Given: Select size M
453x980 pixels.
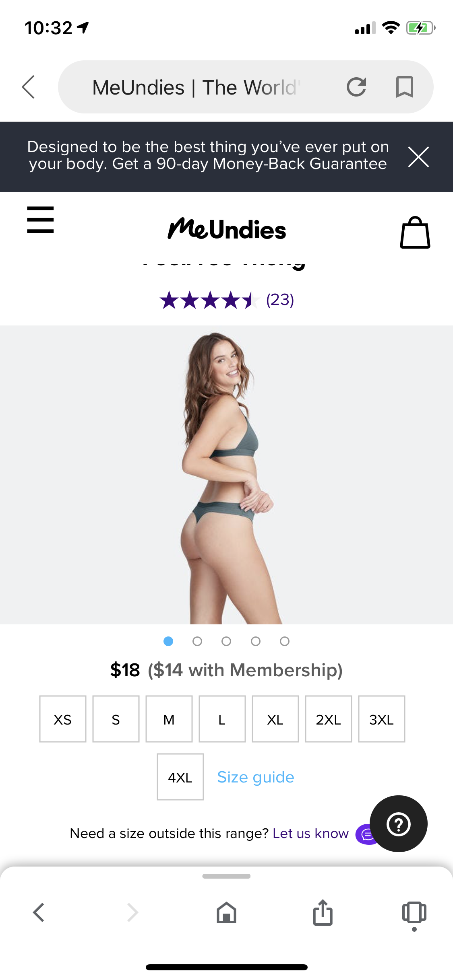Looking at the screenshot, I should (169, 719).
